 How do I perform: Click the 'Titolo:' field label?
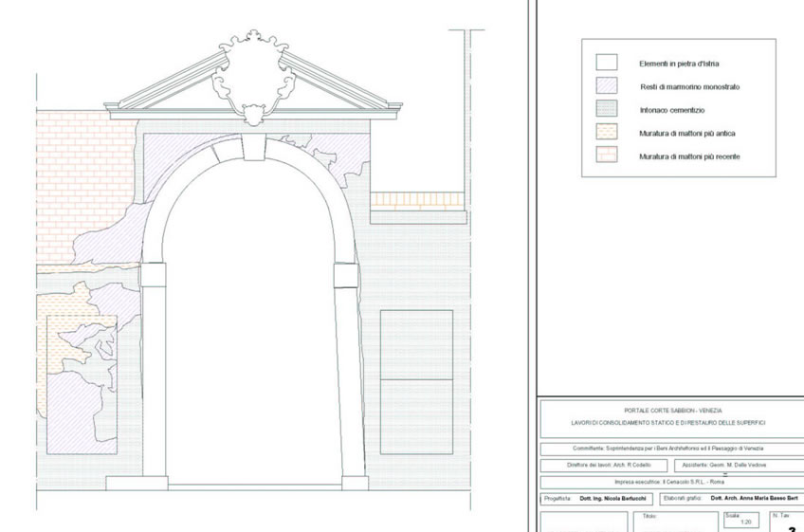(649, 516)
